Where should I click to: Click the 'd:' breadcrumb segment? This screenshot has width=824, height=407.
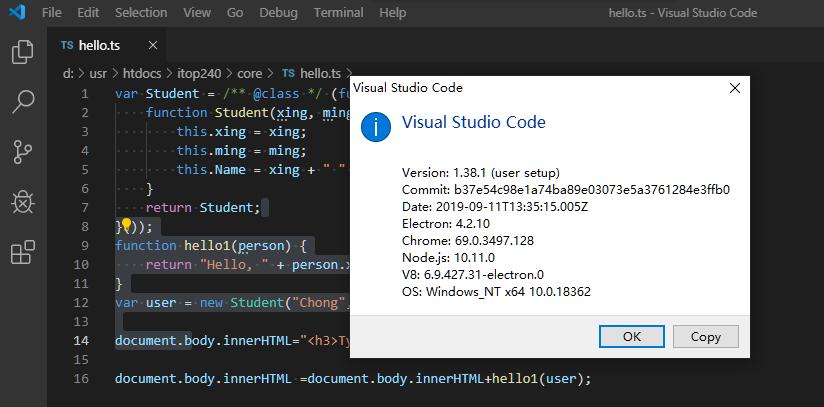pyautogui.click(x=68, y=74)
